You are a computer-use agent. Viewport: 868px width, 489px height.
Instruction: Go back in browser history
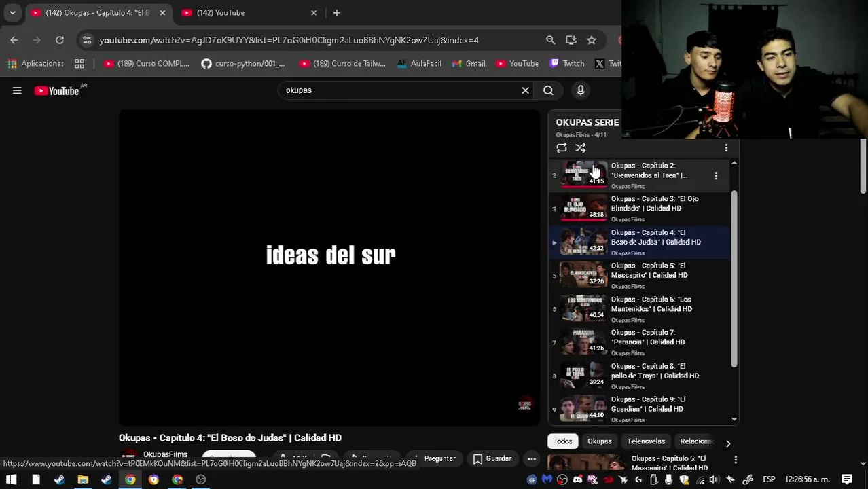[14, 40]
